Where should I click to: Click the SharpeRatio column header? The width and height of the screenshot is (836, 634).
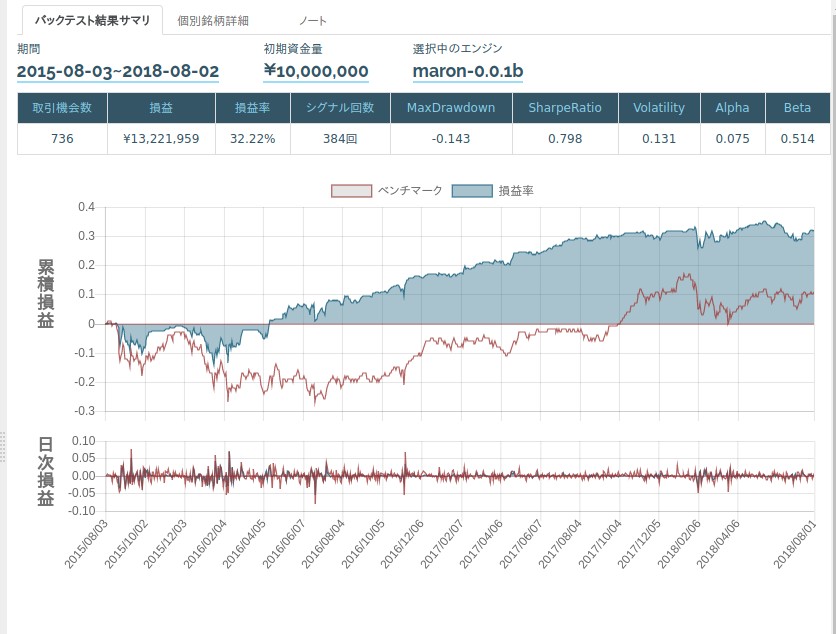click(x=567, y=108)
